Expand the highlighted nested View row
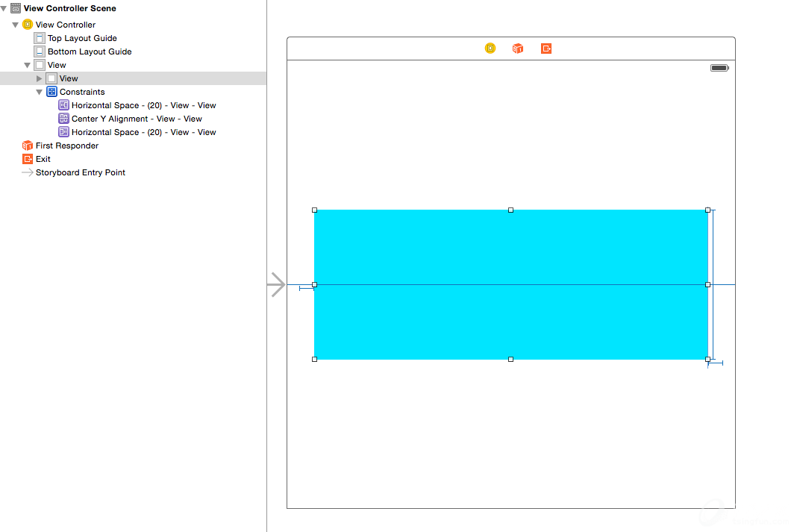This screenshot has width=797, height=532. [40, 78]
